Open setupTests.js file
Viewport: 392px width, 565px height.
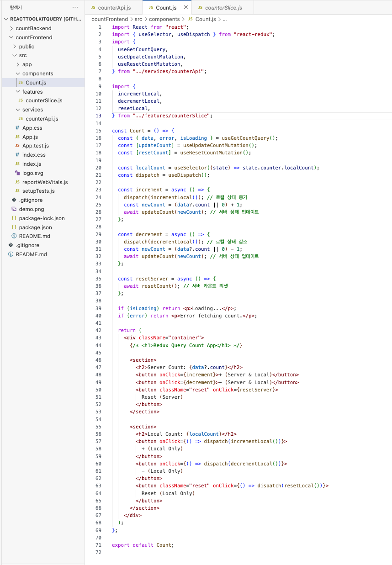(x=43, y=191)
